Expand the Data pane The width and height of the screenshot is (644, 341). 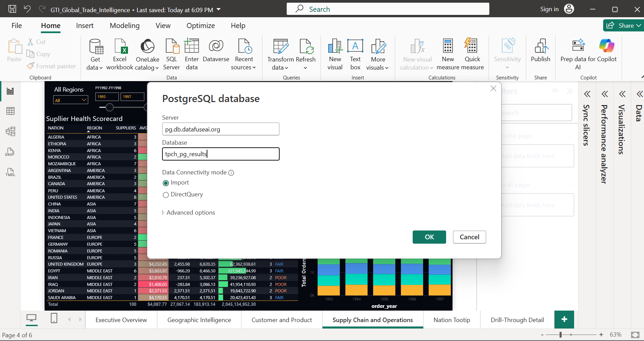[x=640, y=94]
